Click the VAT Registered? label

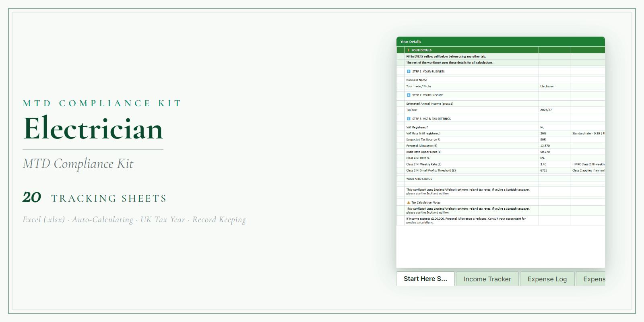(x=417, y=127)
